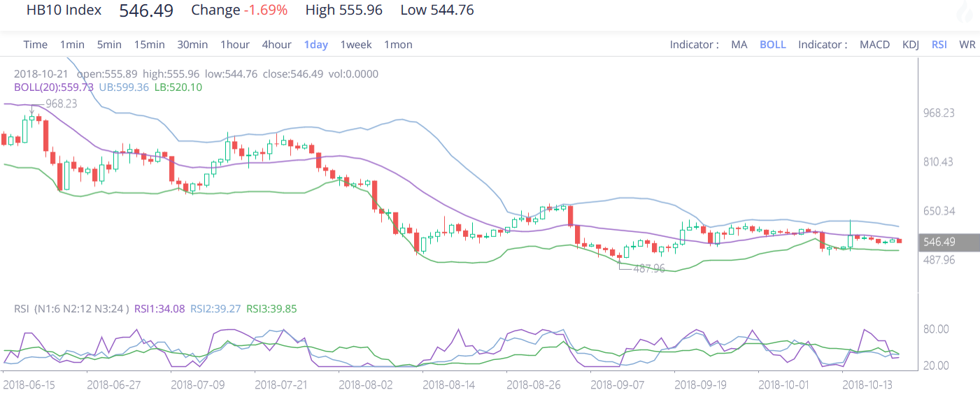The height and width of the screenshot is (397, 980).
Task: Turn on the WR indicator
Action: [967, 45]
